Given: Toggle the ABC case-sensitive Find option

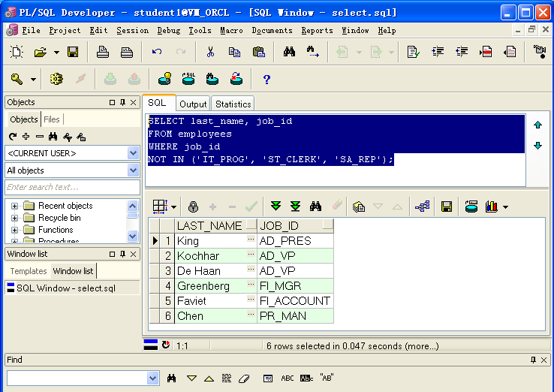Looking at the screenshot, I should (288, 378).
